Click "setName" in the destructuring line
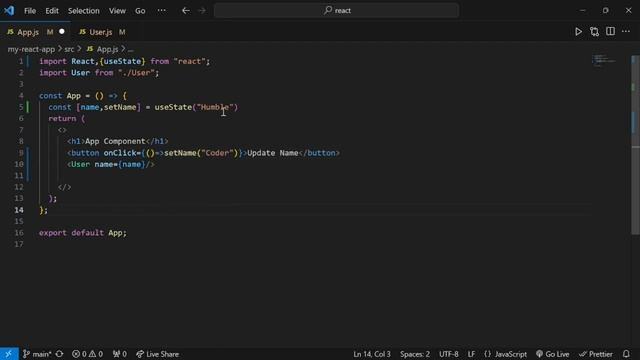 tap(120, 107)
